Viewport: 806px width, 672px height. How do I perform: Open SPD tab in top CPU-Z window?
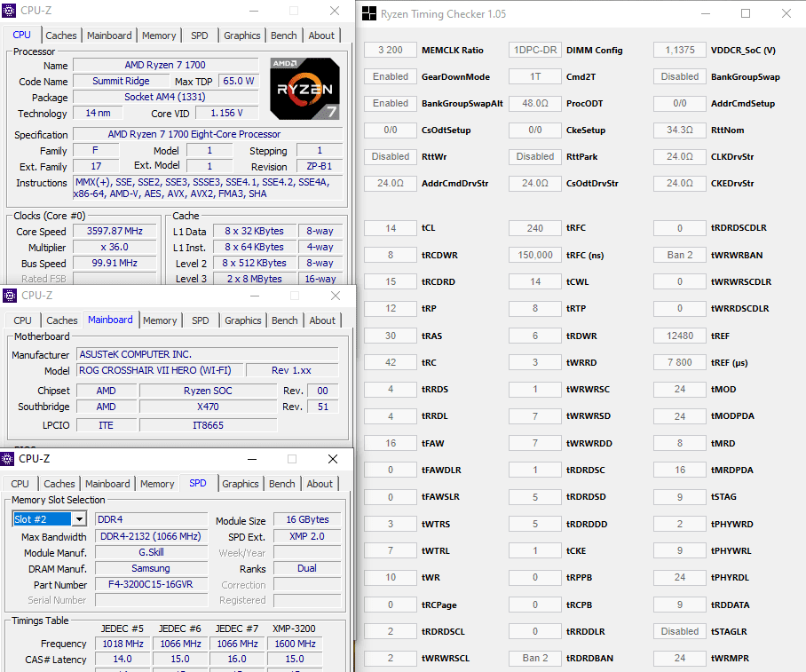click(x=200, y=36)
